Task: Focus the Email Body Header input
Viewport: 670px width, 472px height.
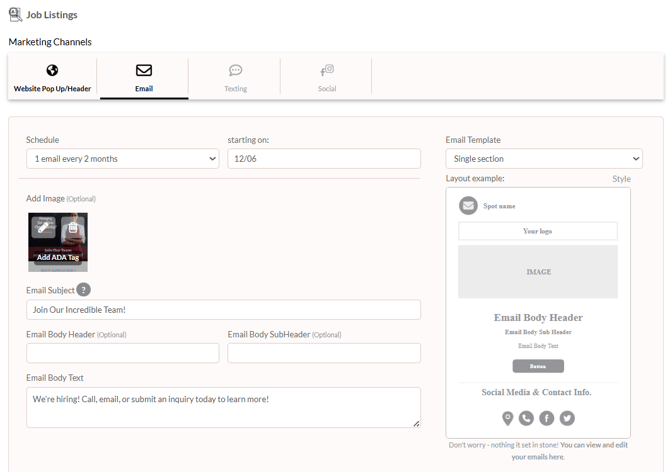Action: click(x=122, y=353)
